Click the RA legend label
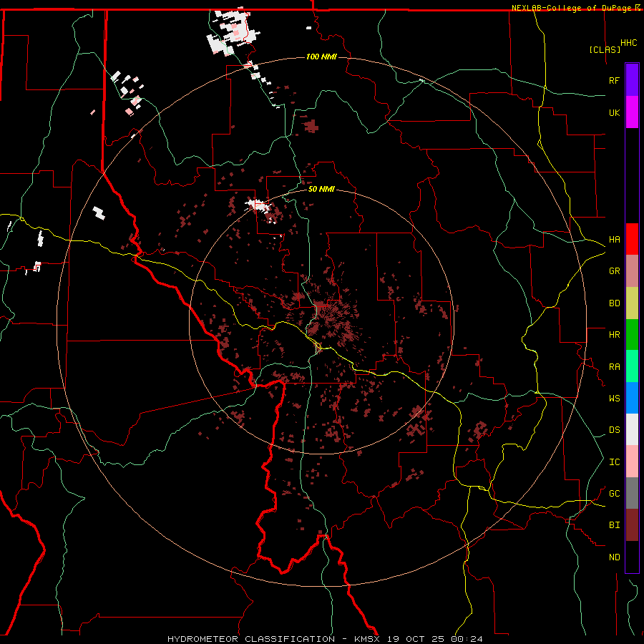 pyautogui.click(x=614, y=367)
